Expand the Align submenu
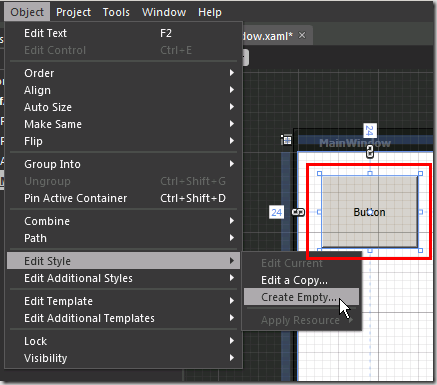This screenshot has width=437, height=385. tap(123, 90)
